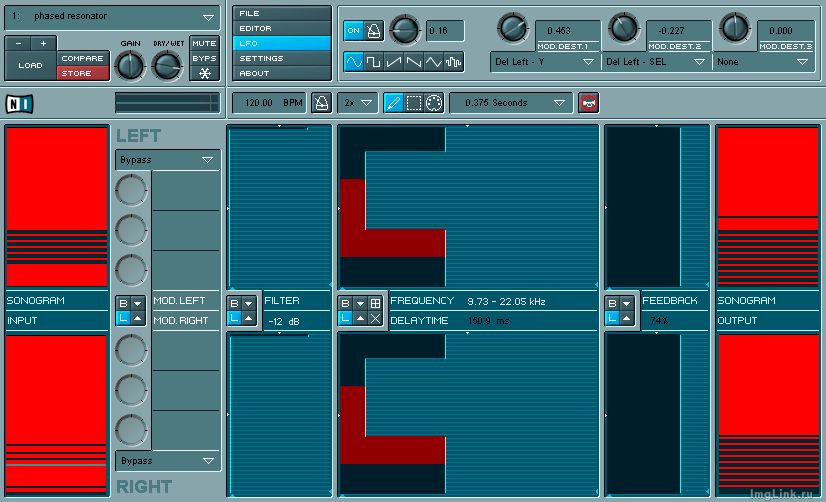Viewport: 826px width, 502px height.
Task: Select the pencil draw tool
Action: pyautogui.click(x=394, y=103)
